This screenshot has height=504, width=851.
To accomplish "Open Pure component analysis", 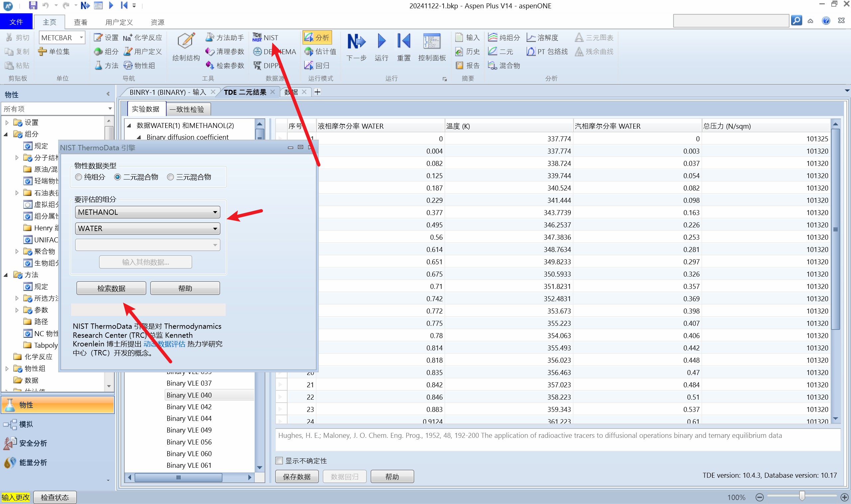I will [x=504, y=37].
